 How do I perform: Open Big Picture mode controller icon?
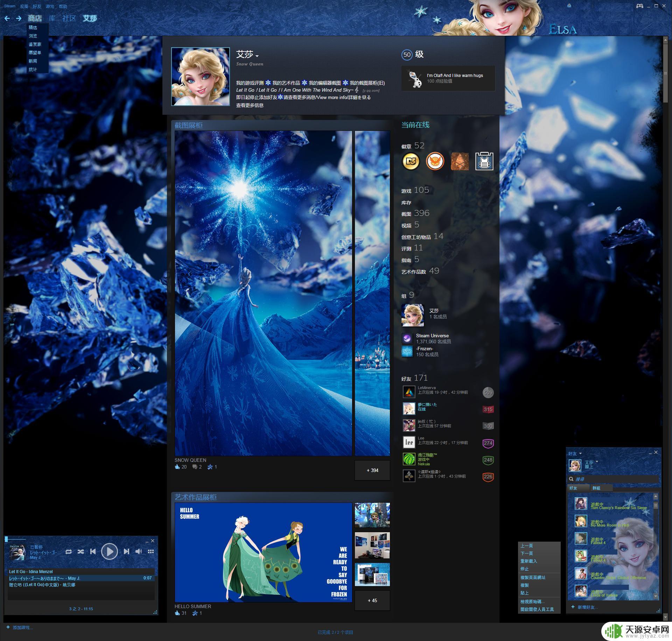point(639,6)
